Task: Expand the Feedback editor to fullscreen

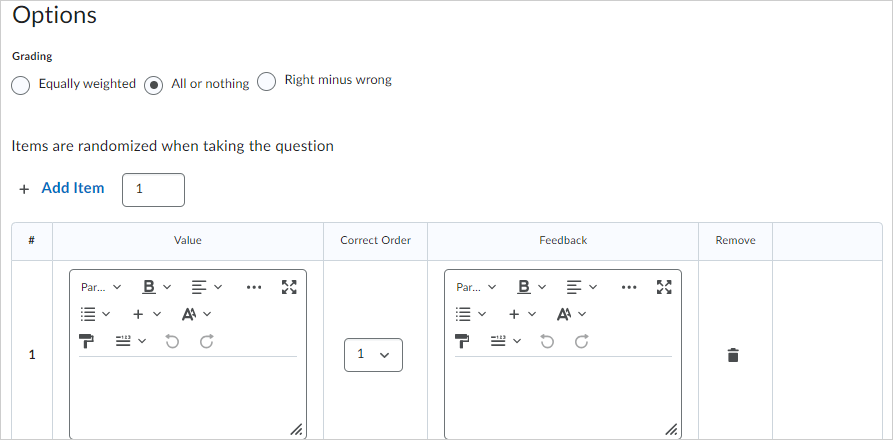Action: [664, 287]
